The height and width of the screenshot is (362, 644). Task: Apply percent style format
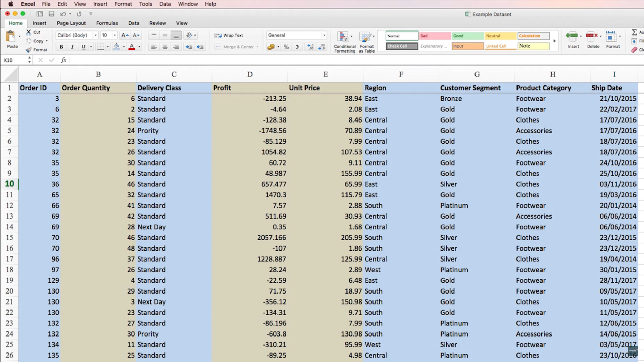tap(286, 47)
